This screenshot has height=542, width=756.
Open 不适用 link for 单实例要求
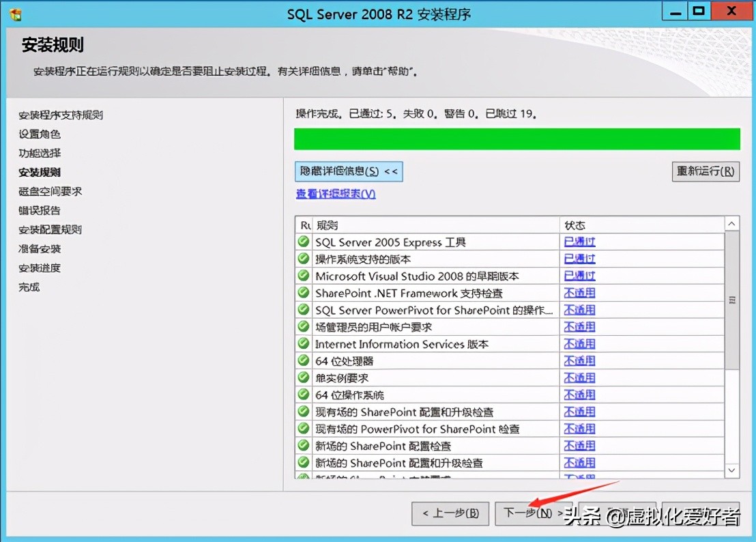(579, 377)
